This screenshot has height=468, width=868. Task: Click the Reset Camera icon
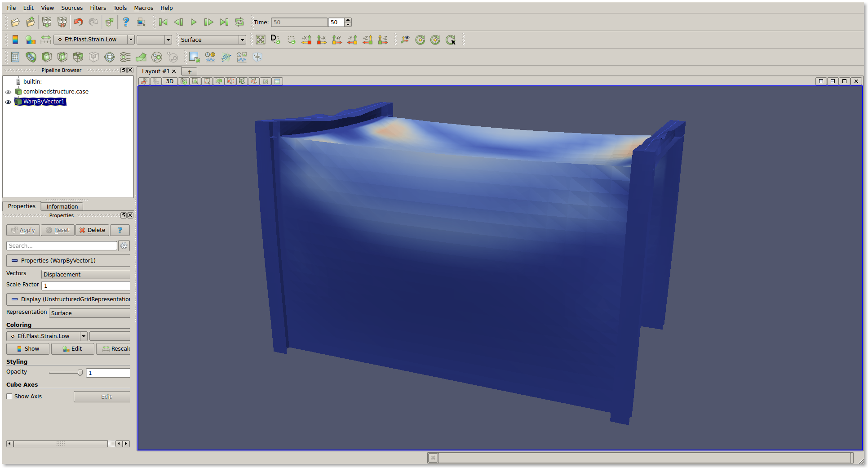pos(261,40)
